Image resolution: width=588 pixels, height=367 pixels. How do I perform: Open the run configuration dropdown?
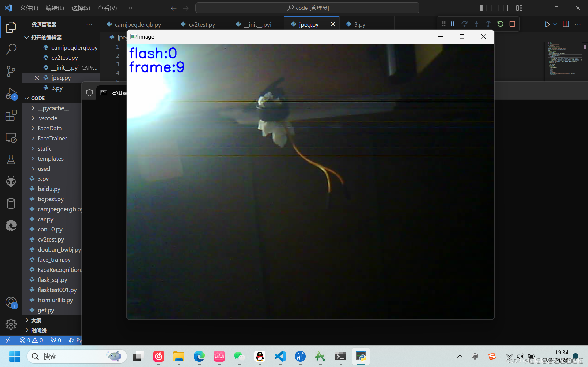555,24
